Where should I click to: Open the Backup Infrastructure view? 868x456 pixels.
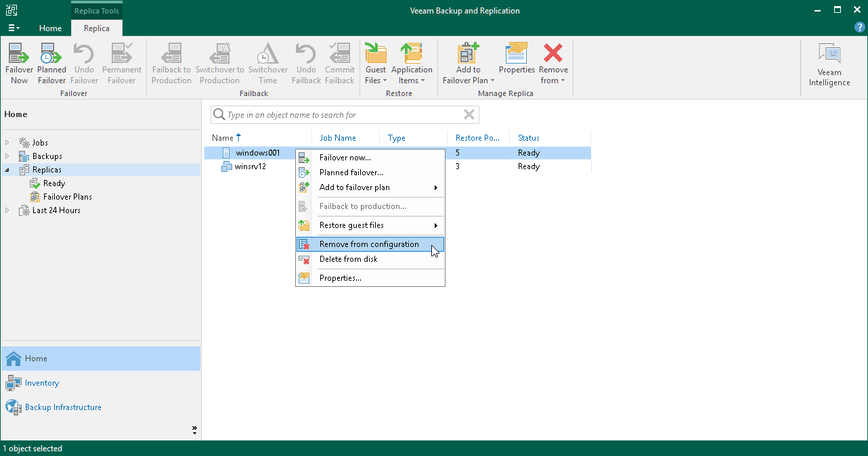[x=100, y=407]
